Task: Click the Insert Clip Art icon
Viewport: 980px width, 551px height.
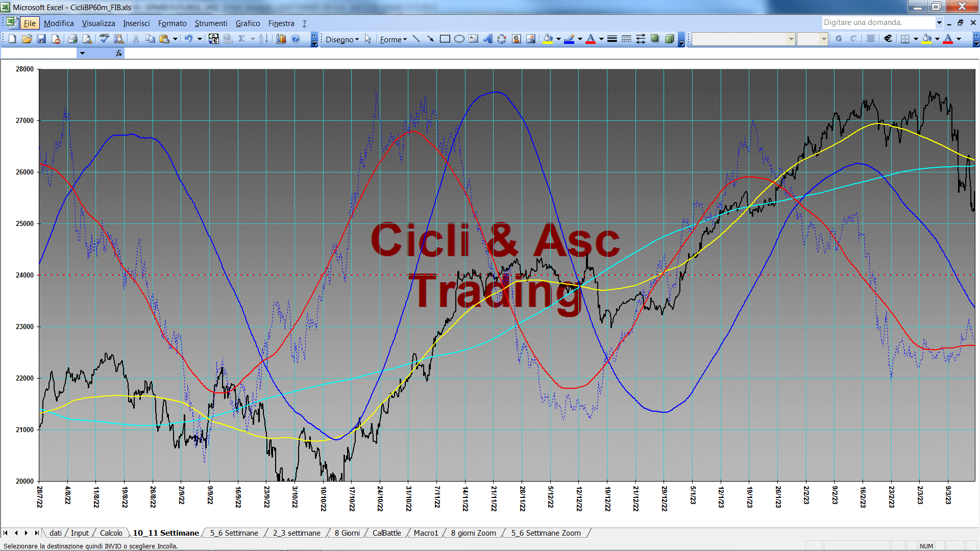Action: coord(517,39)
